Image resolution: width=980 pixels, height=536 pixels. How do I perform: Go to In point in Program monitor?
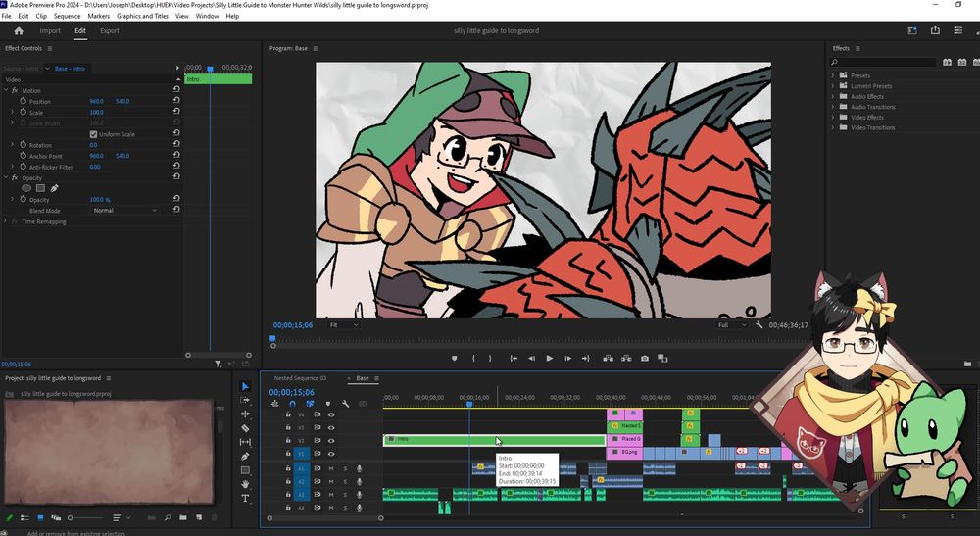pyautogui.click(x=514, y=359)
